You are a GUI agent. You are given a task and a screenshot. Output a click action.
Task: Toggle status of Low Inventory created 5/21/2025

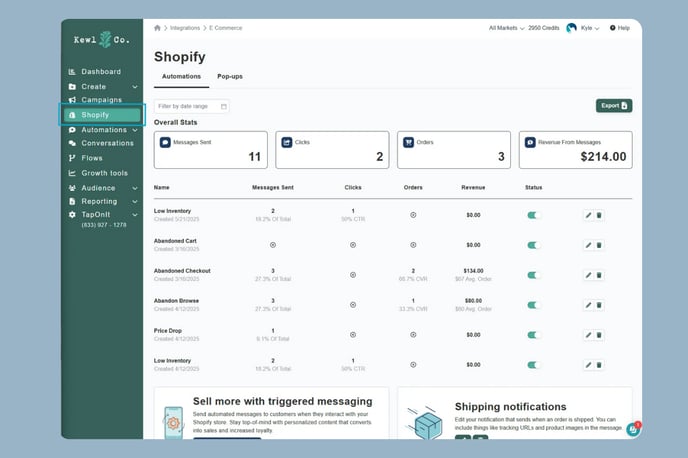(534, 215)
